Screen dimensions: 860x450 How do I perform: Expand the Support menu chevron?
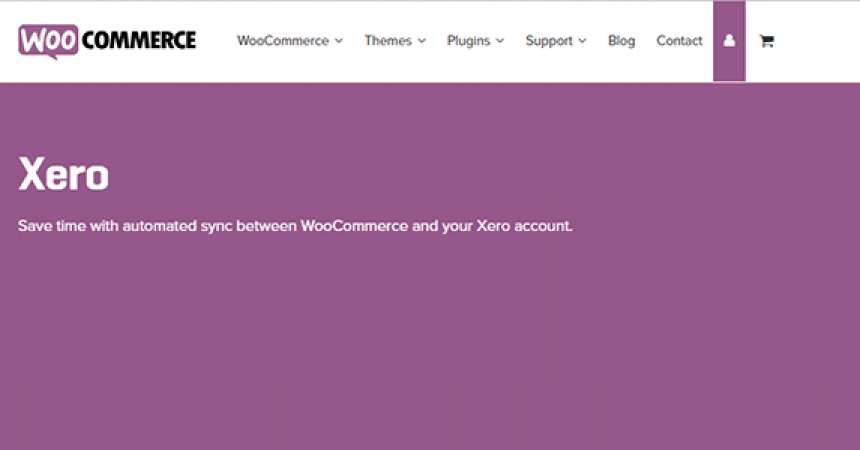[582, 41]
